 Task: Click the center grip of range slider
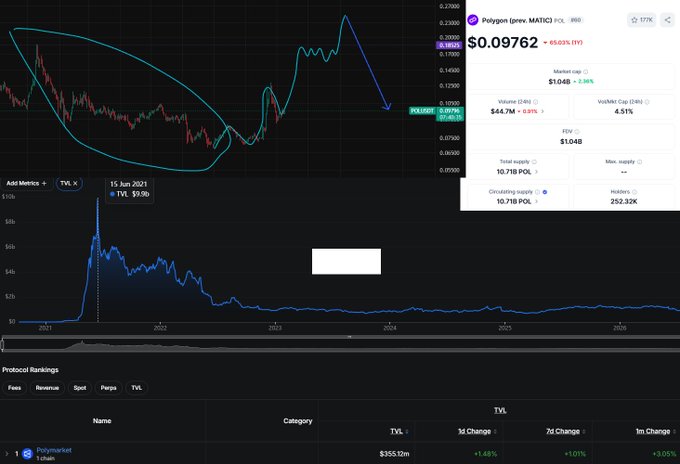349,337
